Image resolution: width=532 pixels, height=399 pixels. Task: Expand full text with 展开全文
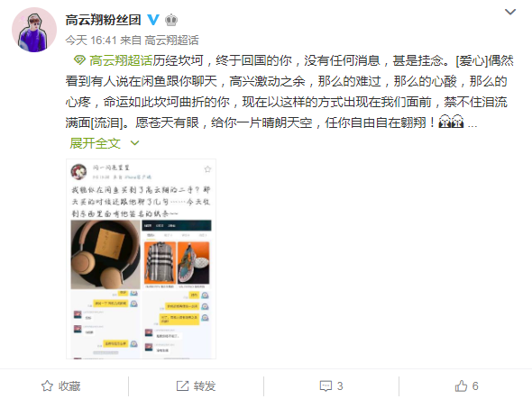[x=96, y=143]
